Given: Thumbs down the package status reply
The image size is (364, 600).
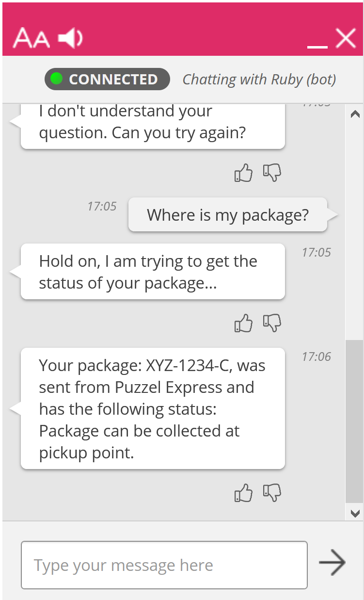Looking at the screenshot, I should click(x=272, y=493).
